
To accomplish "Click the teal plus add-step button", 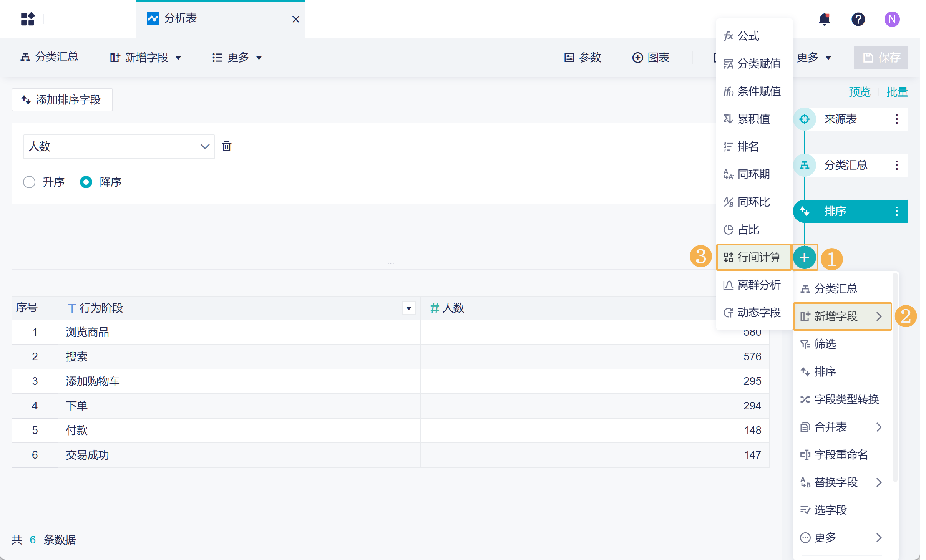I will [804, 257].
